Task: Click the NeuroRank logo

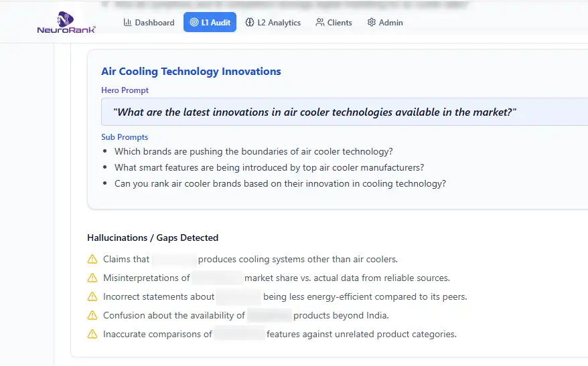Action: click(x=66, y=23)
